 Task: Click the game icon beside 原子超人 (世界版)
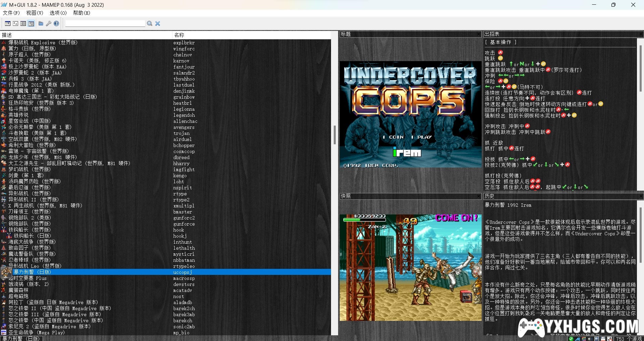point(4,55)
